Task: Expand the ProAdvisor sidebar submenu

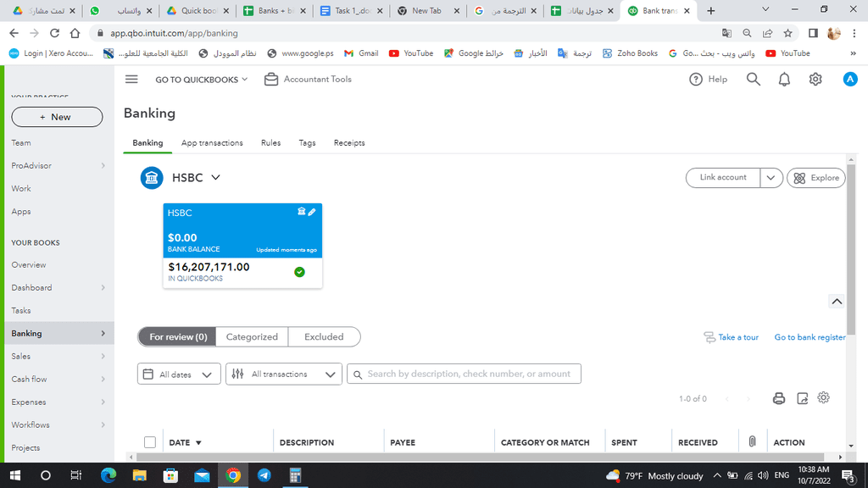Action: 103,165
